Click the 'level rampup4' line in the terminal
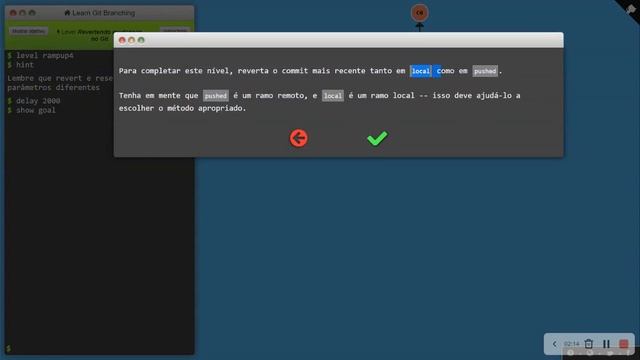Viewport: 640px width, 360px height. pyautogui.click(x=40, y=56)
